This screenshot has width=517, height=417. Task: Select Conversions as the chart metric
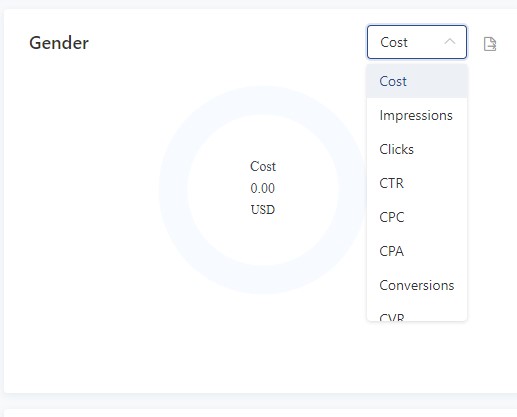coord(417,285)
